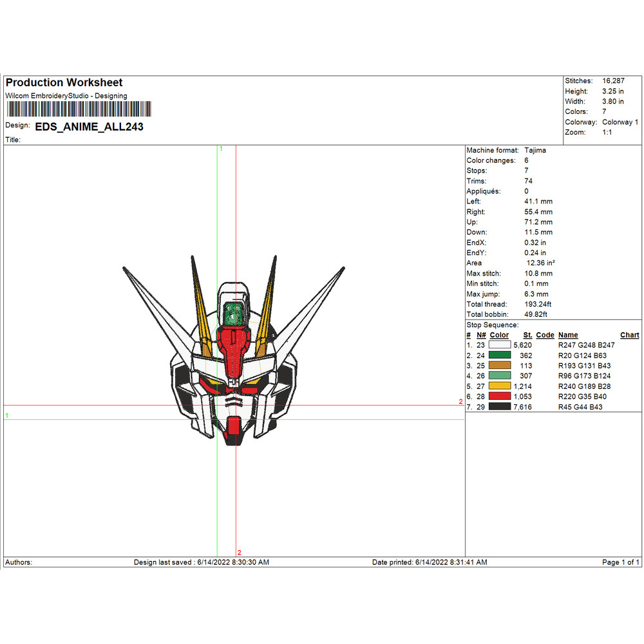Screen dimensions: 644x644
Task: Select the red color swatch for stop 6
Action: (x=499, y=396)
